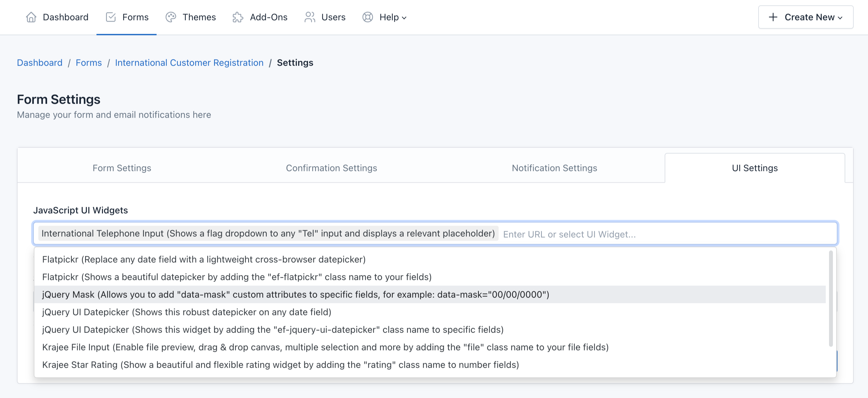The width and height of the screenshot is (868, 398).
Task: Open Confirmation Settings tab
Action: pyautogui.click(x=331, y=167)
